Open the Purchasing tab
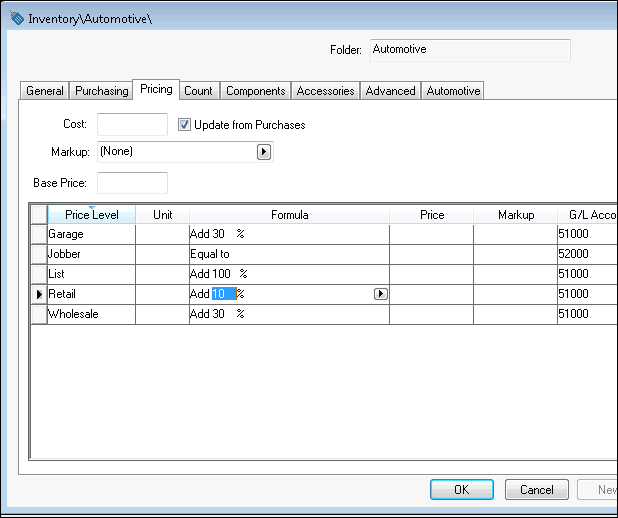This screenshot has height=518, width=618. [x=102, y=91]
